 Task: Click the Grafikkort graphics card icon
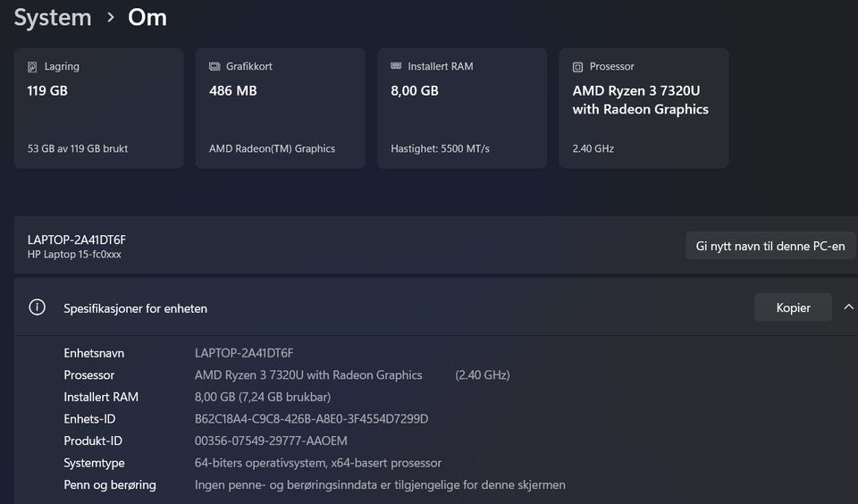click(x=214, y=67)
